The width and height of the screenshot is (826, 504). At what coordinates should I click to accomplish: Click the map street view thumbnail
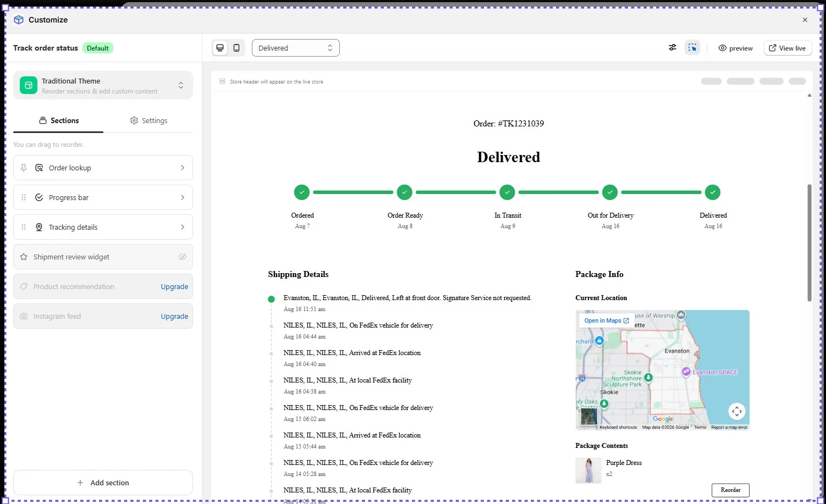coord(588,416)
